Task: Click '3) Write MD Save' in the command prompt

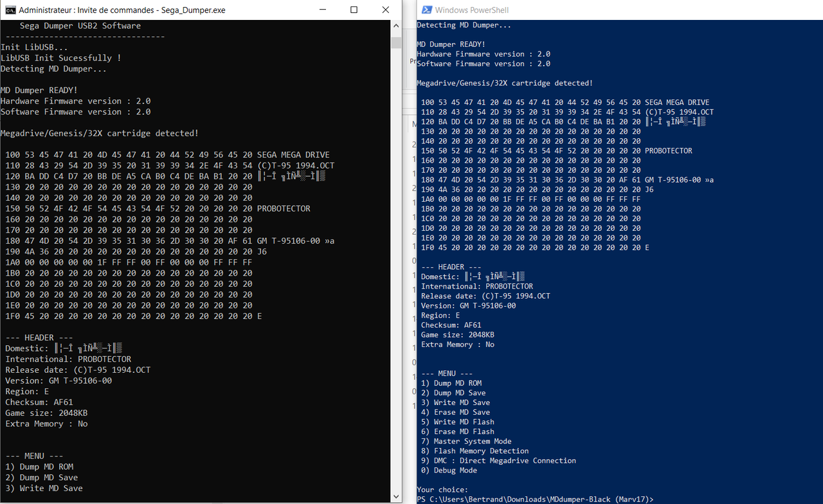Action: pos(44,488)
